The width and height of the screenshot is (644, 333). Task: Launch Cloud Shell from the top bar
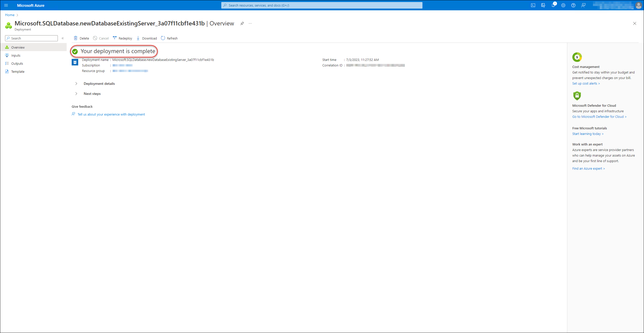533,5
